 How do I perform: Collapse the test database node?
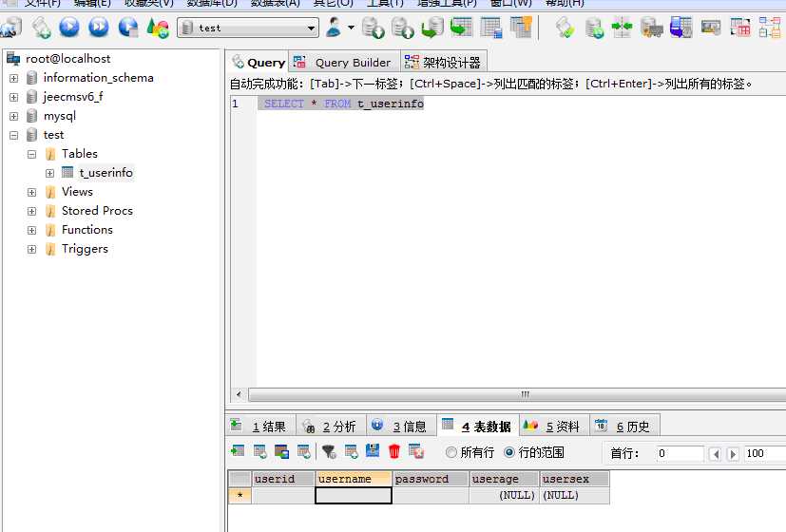14,135
